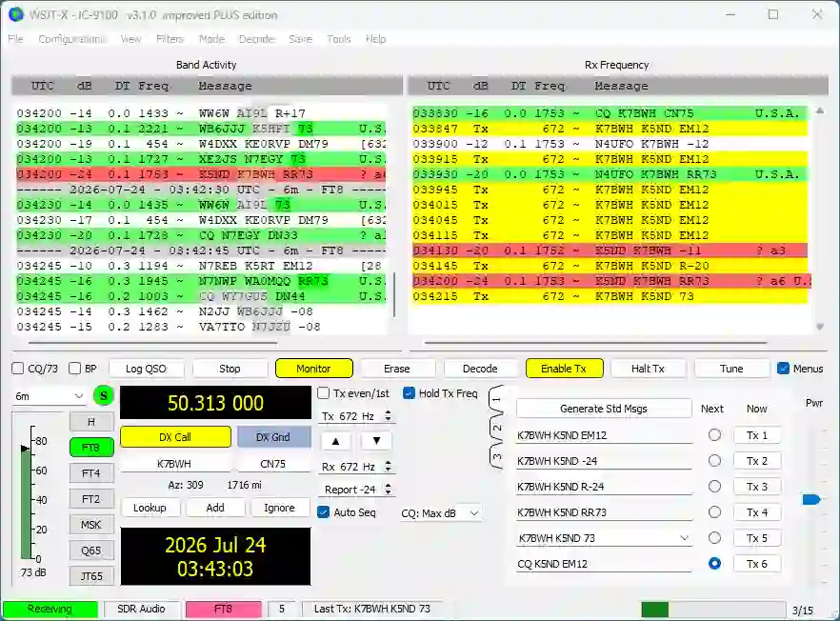The image size is (840, 621).
Task: Click Generate Std Msgs button
Action: [604, 409]
